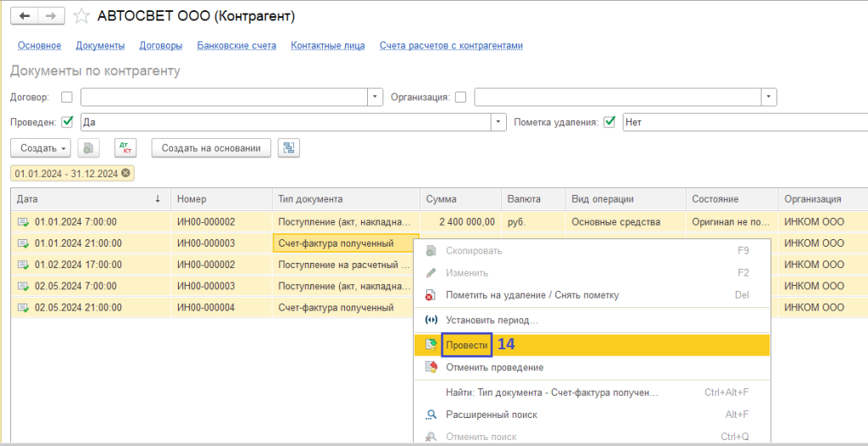868x446 pixels.
Task: Toggle the Договор filter checkbox
Action: 67,98
